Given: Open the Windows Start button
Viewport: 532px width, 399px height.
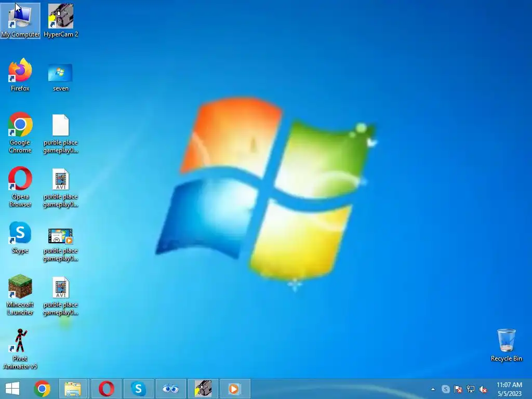Looking at the screenshot, I should [12, 389].
